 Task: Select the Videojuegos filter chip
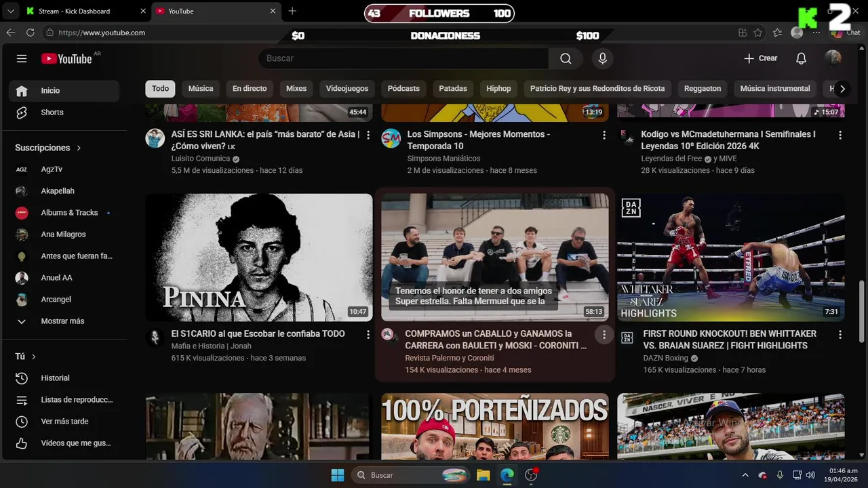347,89
